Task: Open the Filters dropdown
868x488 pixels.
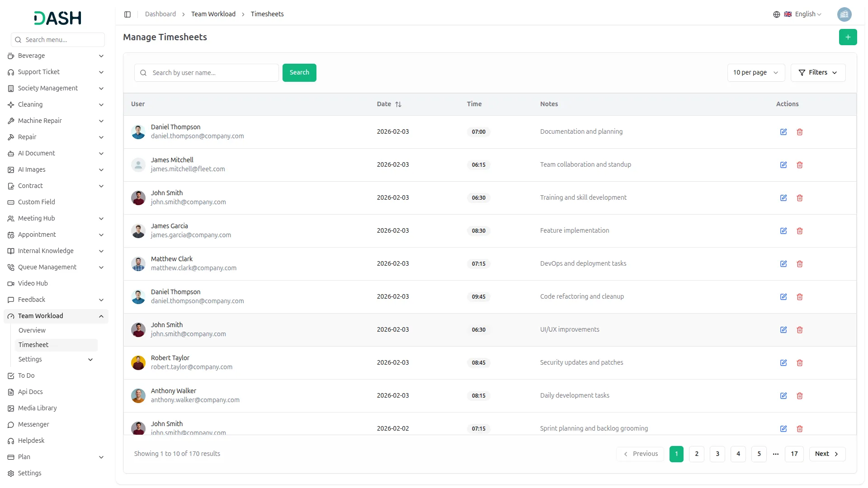Action: (x=818, y=73)
